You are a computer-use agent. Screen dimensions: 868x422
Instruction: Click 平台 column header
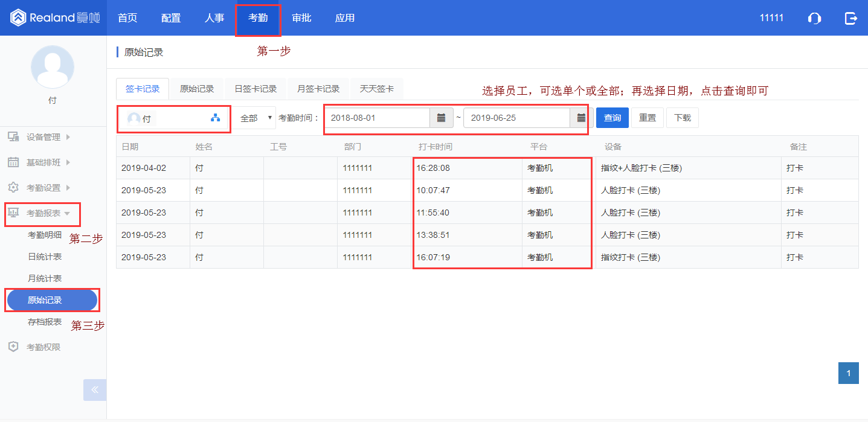coord(539,147)
